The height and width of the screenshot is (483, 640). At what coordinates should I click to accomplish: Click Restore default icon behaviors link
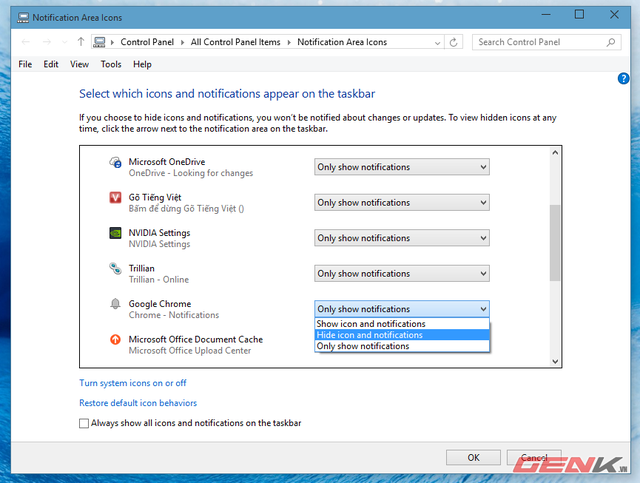[138, 403]
